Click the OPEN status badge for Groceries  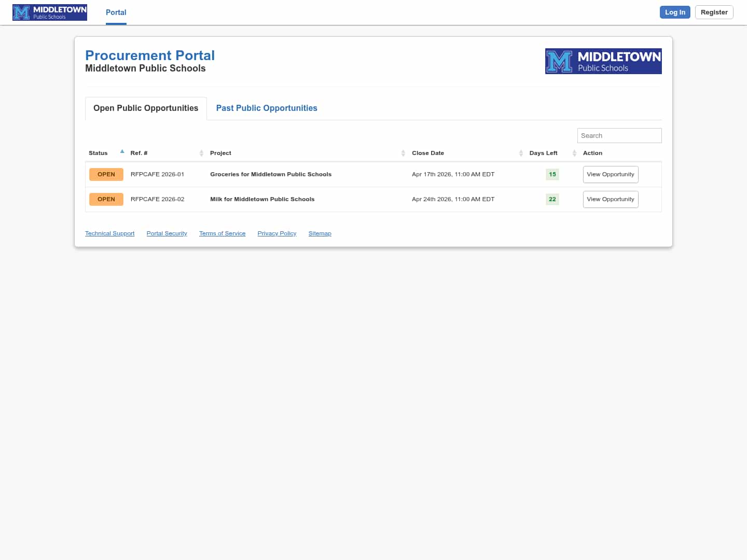106,174
